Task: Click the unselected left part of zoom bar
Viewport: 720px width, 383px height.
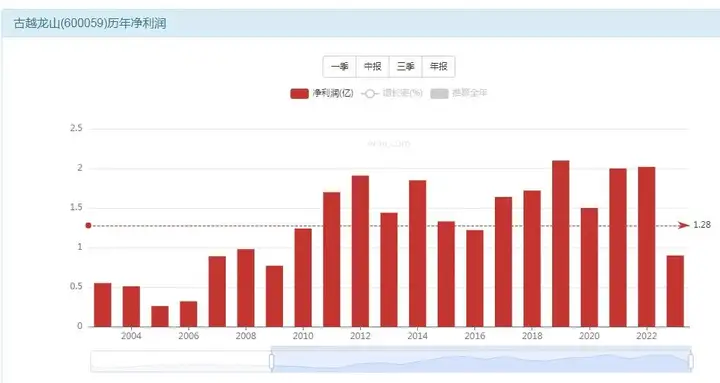Action: pyautogui.click(x=180, y=361)
